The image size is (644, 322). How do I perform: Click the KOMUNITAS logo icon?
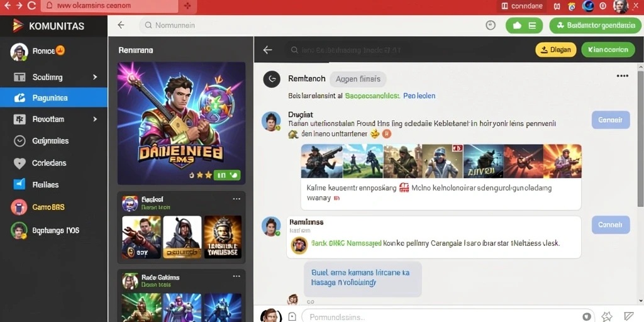coord(18,26)
